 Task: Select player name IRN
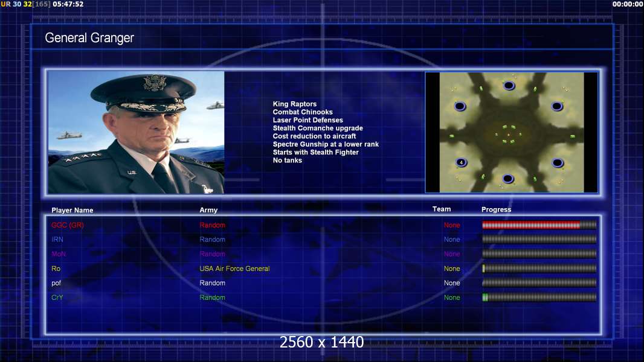57,240
